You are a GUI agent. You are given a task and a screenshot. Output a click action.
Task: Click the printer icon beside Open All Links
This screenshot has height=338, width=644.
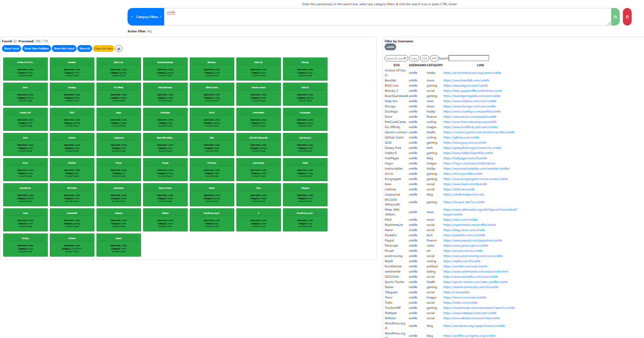119,49
